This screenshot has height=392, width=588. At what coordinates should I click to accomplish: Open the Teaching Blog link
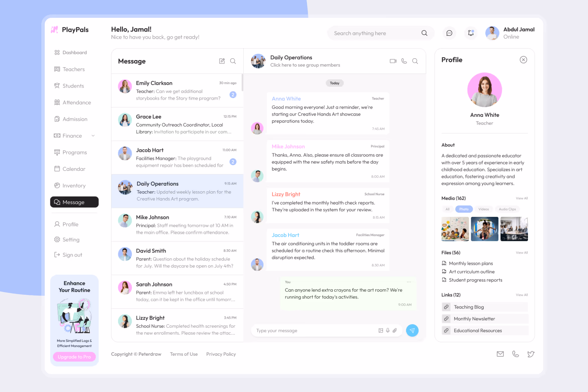click(x=469, y=307)
